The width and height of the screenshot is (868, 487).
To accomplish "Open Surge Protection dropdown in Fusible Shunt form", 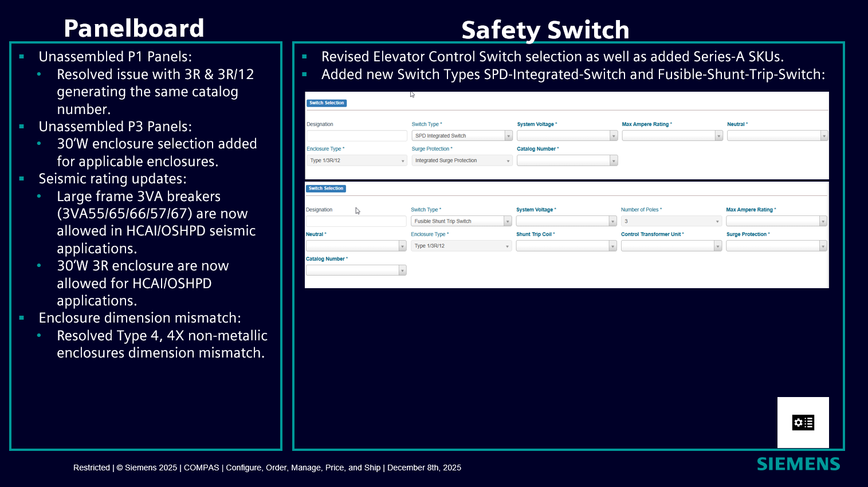I will [x=776, y=246].
